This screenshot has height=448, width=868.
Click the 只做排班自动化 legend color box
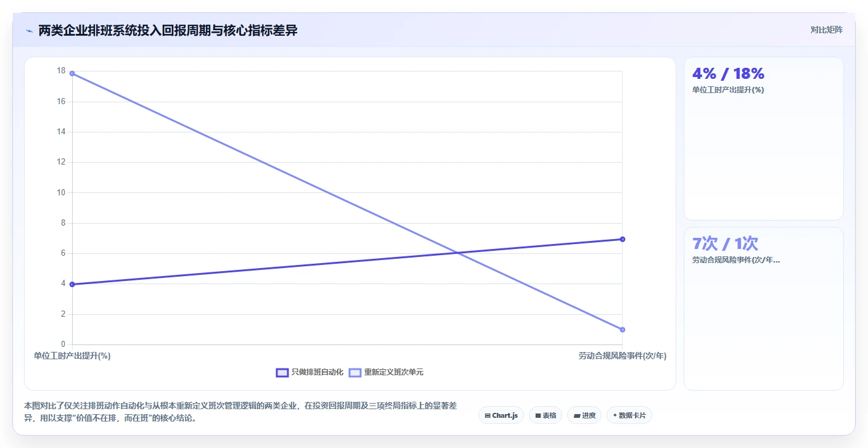pos(282,372)
